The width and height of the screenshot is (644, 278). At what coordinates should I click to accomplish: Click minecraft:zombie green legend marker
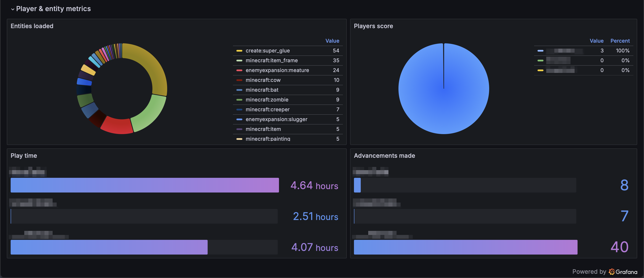(239, 100)
